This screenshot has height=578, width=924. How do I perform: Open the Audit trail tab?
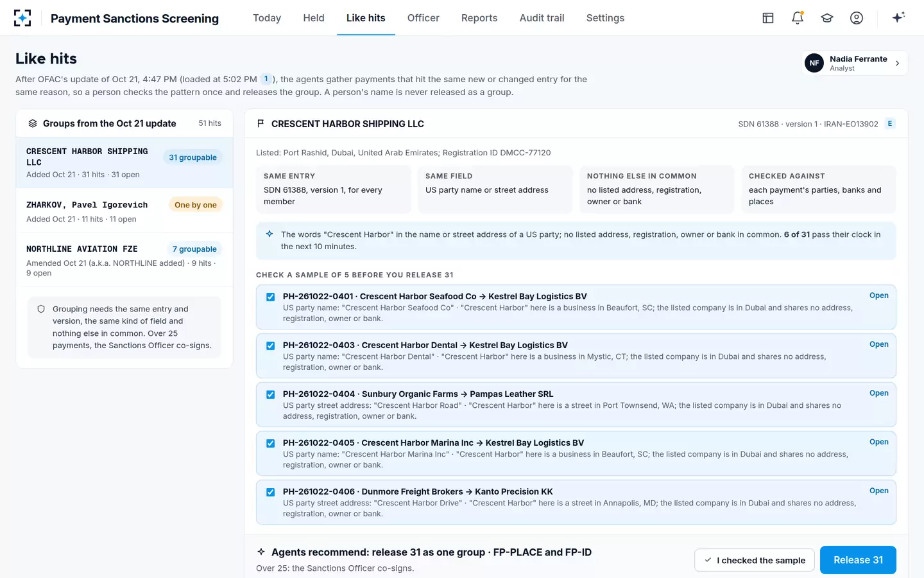pyautogui.click(x=542, y=18)
